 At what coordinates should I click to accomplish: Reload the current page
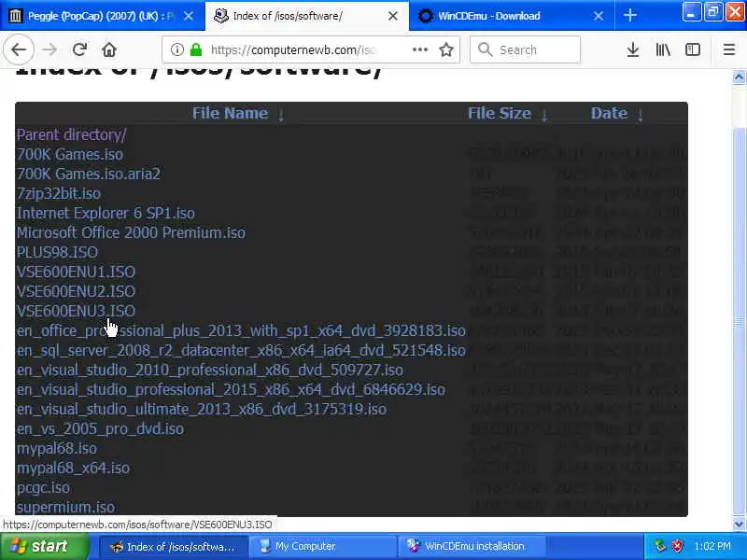pyautogui.click(x=79, y=49)
